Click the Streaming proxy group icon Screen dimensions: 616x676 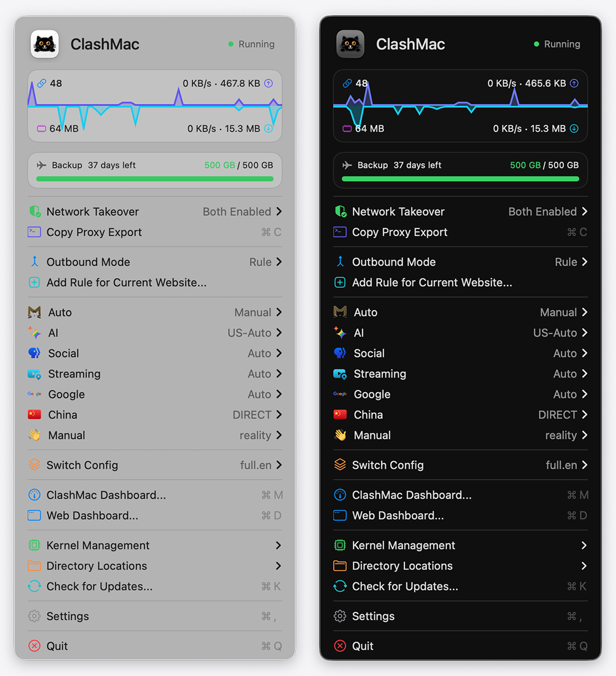click(x=34, y=374)
